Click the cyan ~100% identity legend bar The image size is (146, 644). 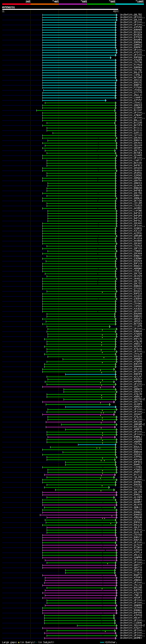click(x=130, y=4)
